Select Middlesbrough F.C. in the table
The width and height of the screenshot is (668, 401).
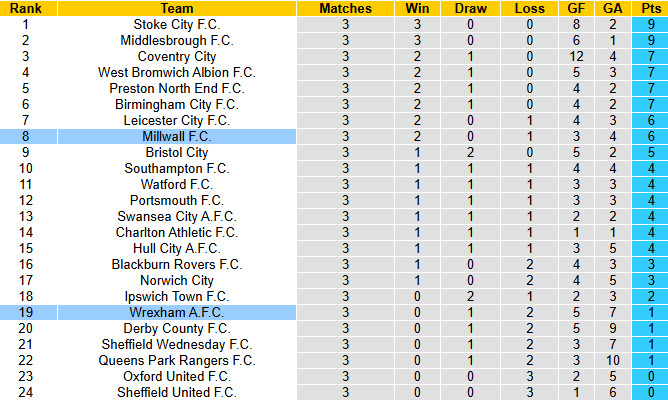177,40
